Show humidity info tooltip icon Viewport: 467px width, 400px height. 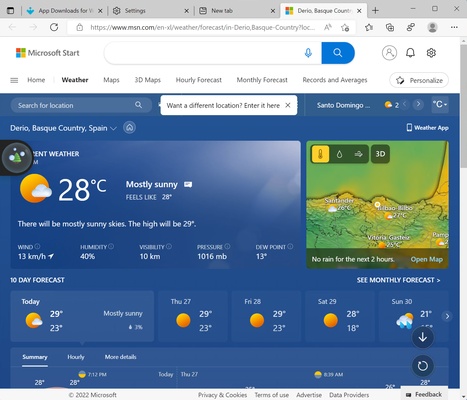(111, 246)
